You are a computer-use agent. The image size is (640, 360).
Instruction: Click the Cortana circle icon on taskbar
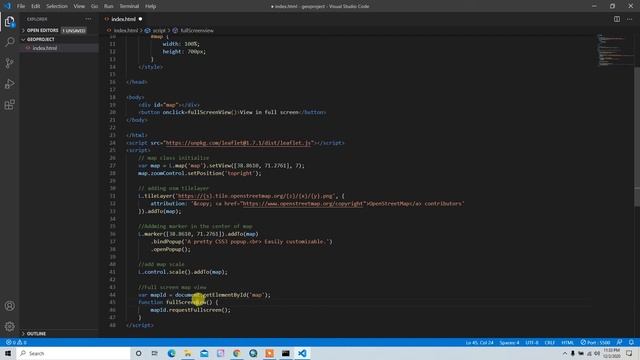click(x=138, y=353)
